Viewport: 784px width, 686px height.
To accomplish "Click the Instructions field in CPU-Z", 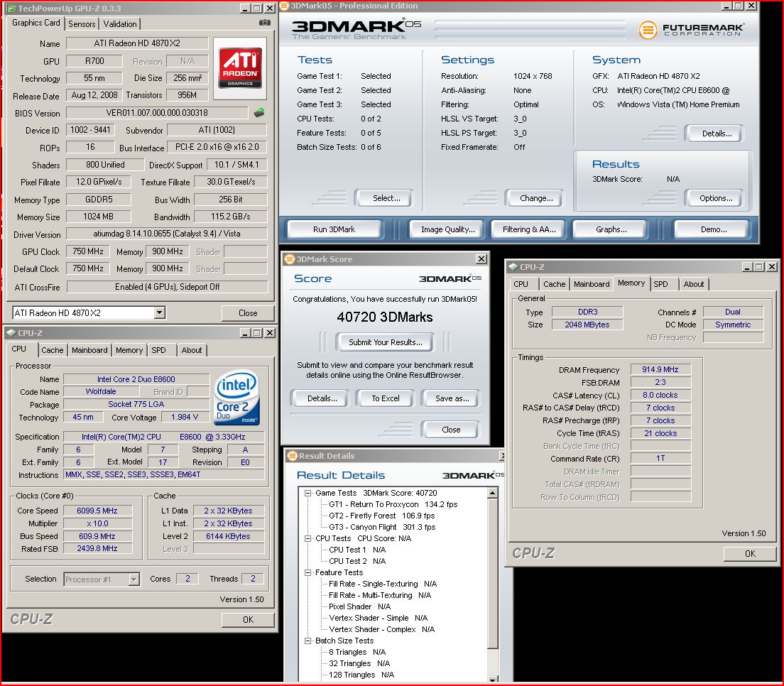I will pos(163,474).
